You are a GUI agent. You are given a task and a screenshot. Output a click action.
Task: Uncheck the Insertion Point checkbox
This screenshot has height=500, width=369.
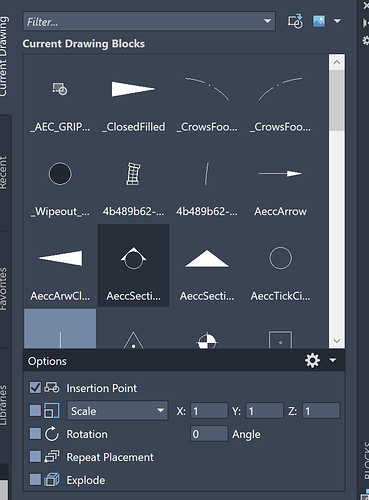35,388
